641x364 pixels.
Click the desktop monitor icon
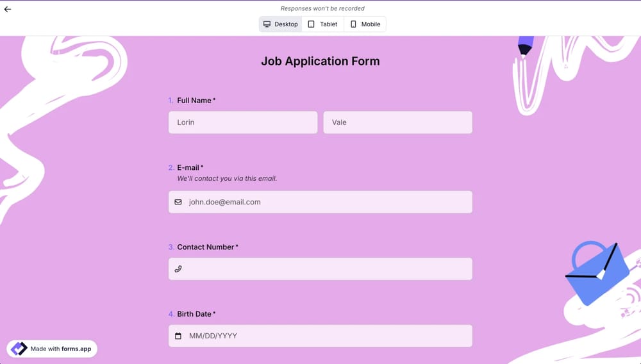[267, 24]
